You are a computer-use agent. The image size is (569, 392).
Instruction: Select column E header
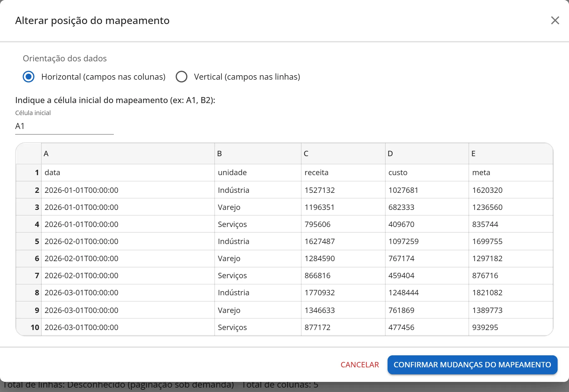click(x=511, y=154)
